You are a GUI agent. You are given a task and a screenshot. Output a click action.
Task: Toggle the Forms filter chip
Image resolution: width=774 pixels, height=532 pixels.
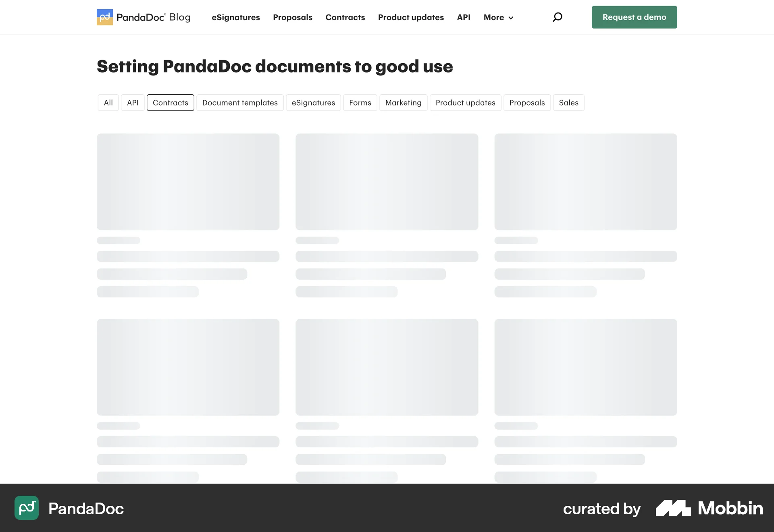tap(360, 103)
